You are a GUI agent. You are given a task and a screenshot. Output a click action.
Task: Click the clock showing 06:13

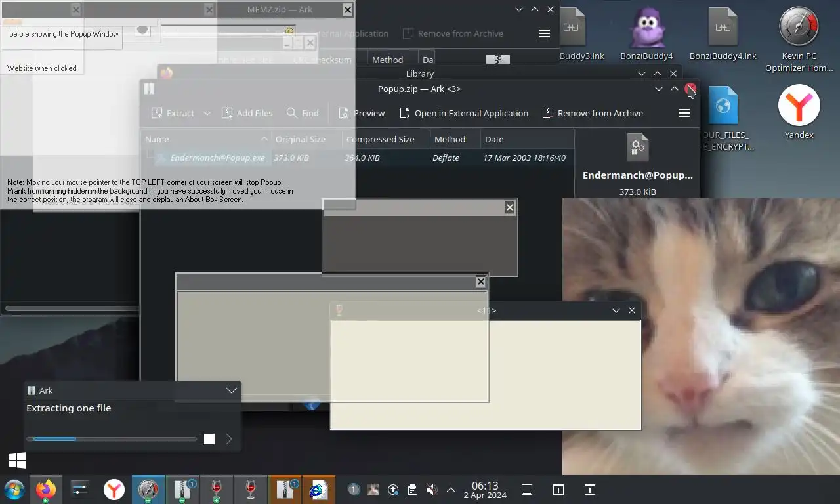tap(485, 490)
